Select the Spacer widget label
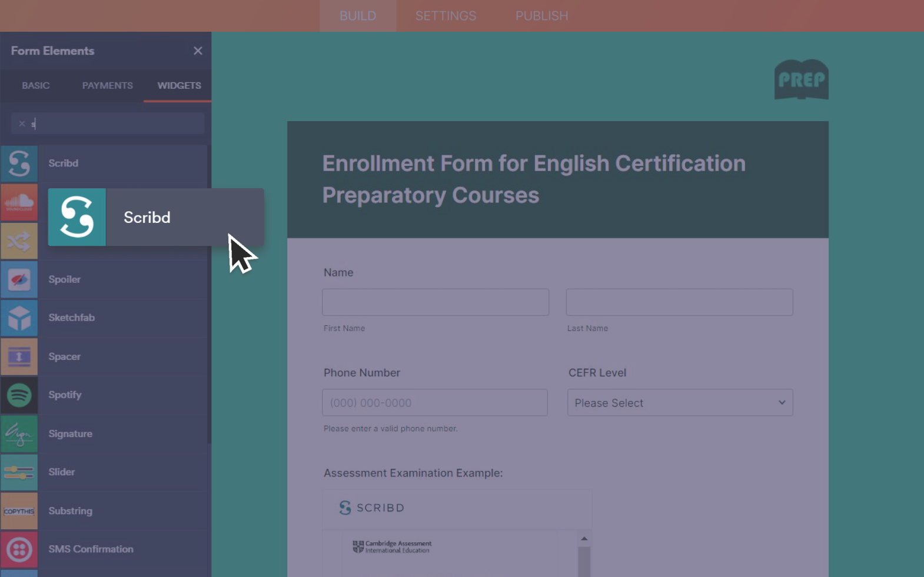This screenshot has height=577, width=924. point(65,356)
